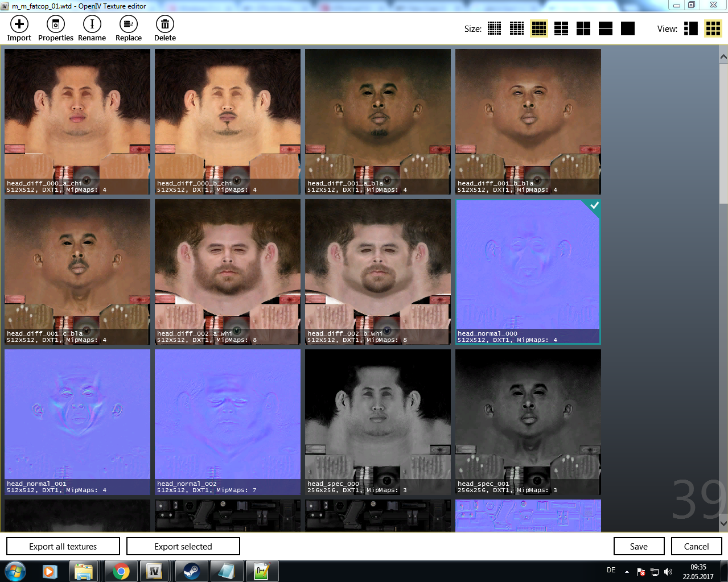
Task: Click the Replace texture icon
Action: [x=129, y=24]
